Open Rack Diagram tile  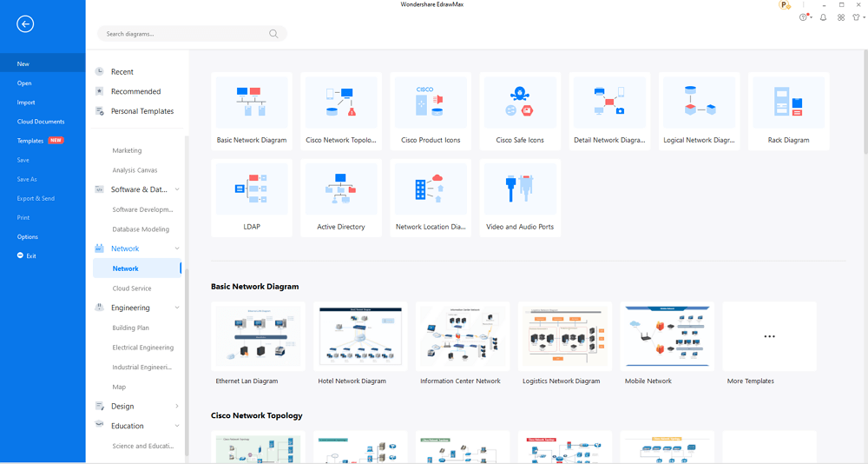(x=788, y=111)
